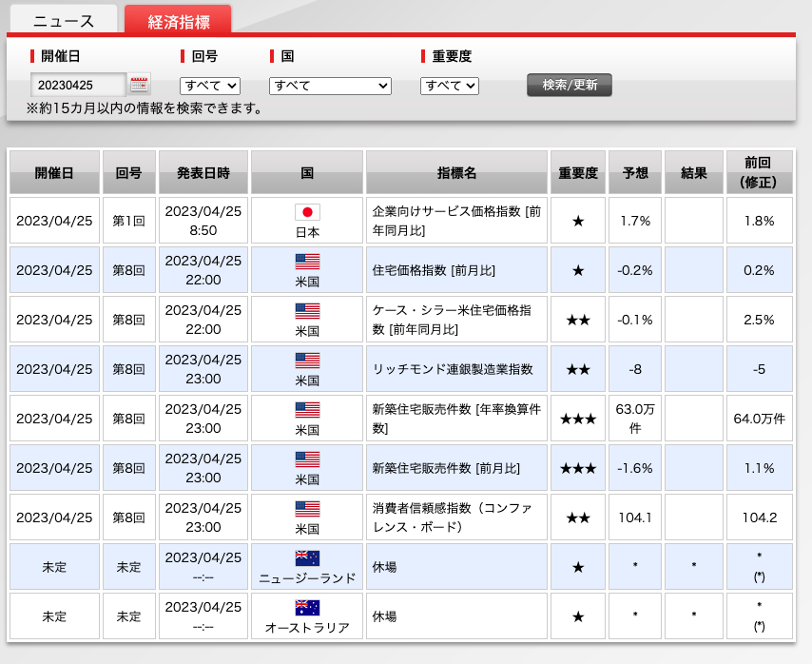Click the 重要度 column header

click(578, 173)
